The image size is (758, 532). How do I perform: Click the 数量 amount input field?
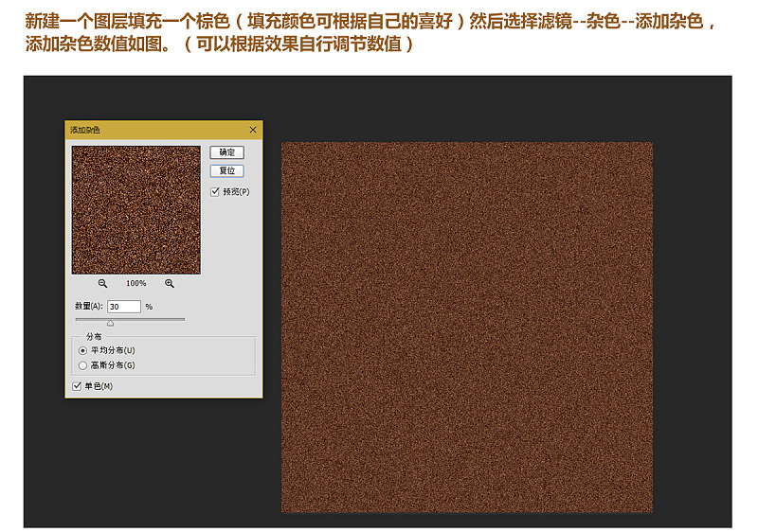(124, 307)
